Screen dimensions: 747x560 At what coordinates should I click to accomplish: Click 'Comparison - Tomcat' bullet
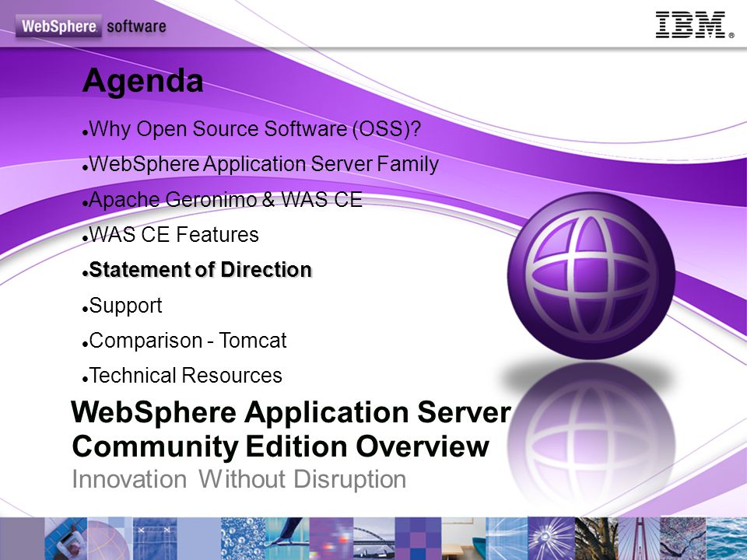point(184,341)
